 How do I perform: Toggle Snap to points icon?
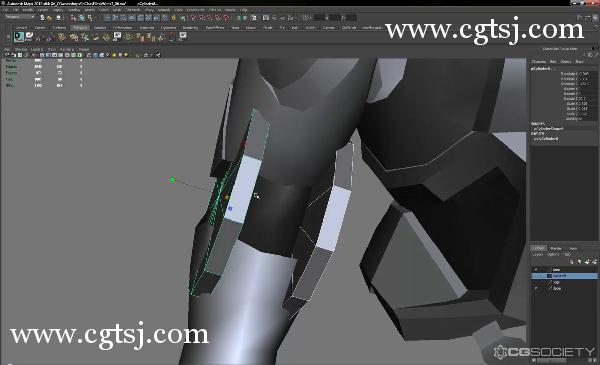(x=209, y=18)
